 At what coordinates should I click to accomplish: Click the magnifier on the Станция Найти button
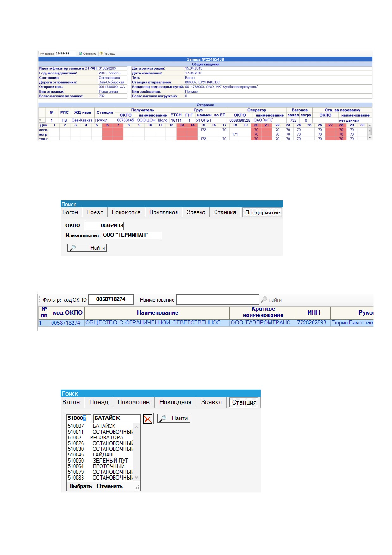(163, 418)
